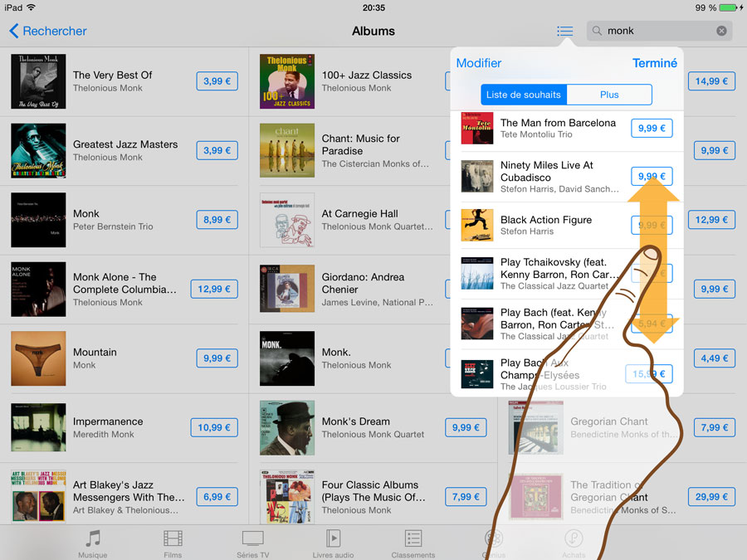Screen dimensions: 747x560
Task: Open the Classements tab
Action: click(413, 543)
